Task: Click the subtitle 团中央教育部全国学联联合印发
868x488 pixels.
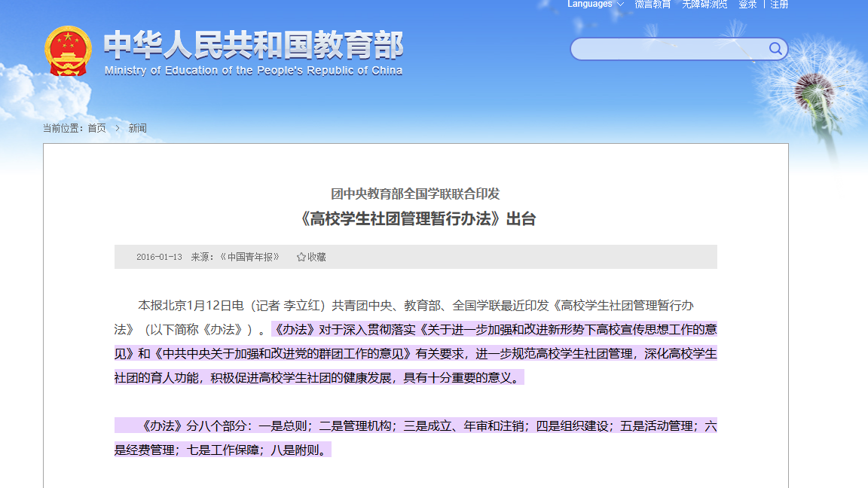Action: (416, 194)
